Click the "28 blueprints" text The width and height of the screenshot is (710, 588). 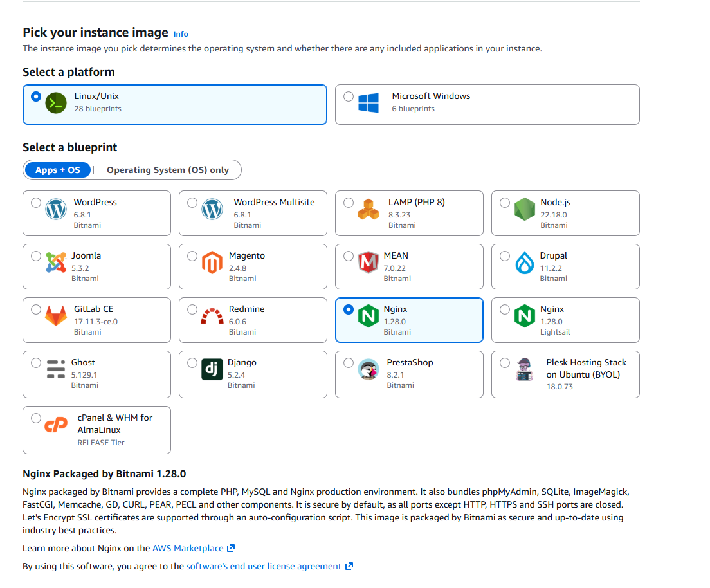[x=98, y=109]
